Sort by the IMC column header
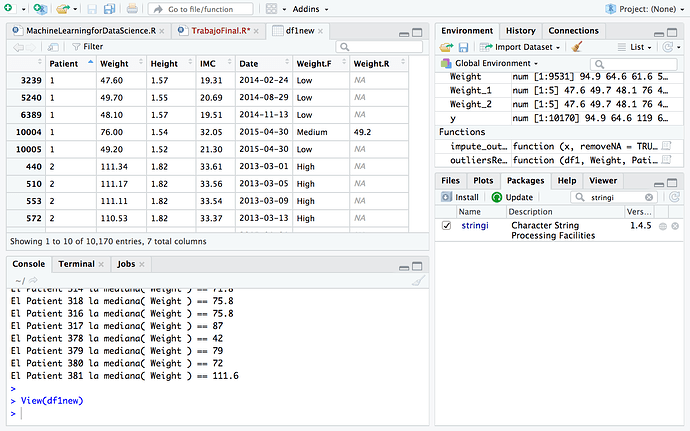Viewport: 690px width, 431px height. pos(216,63)
